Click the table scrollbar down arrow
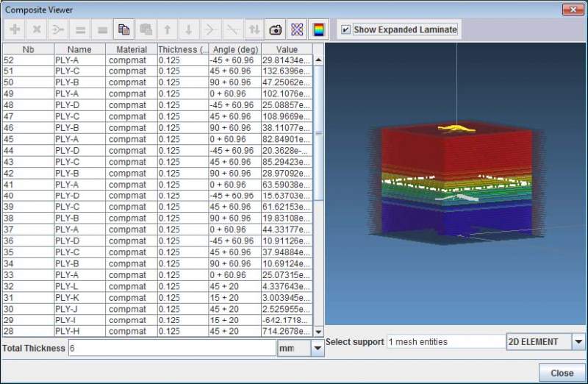 (318, 332)
